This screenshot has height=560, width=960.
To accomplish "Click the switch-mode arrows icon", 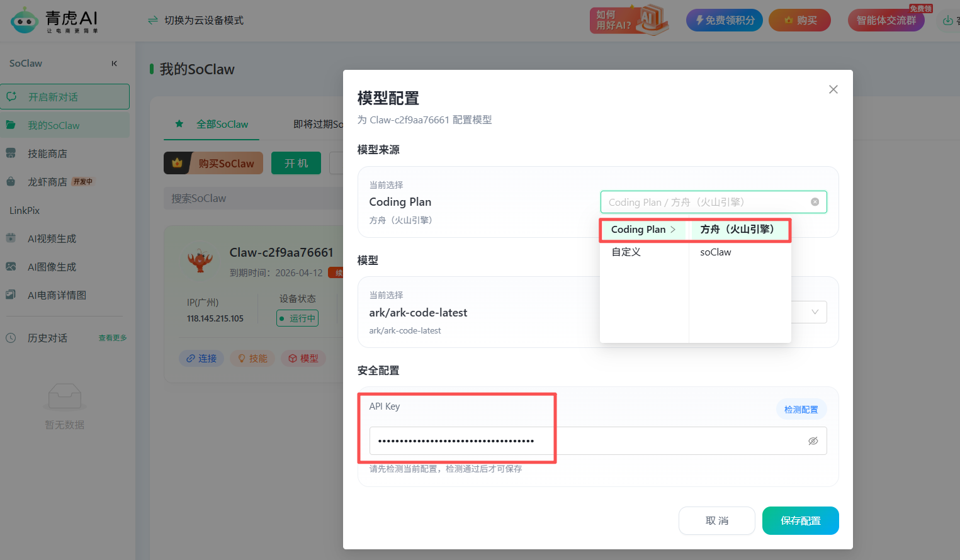I will [152, 20].
